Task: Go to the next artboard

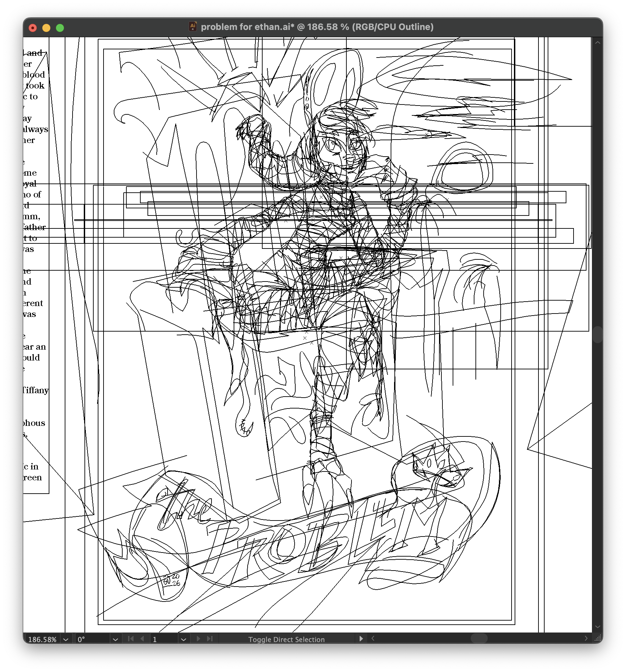Action: pyautogui.click(x=198, y=639)
